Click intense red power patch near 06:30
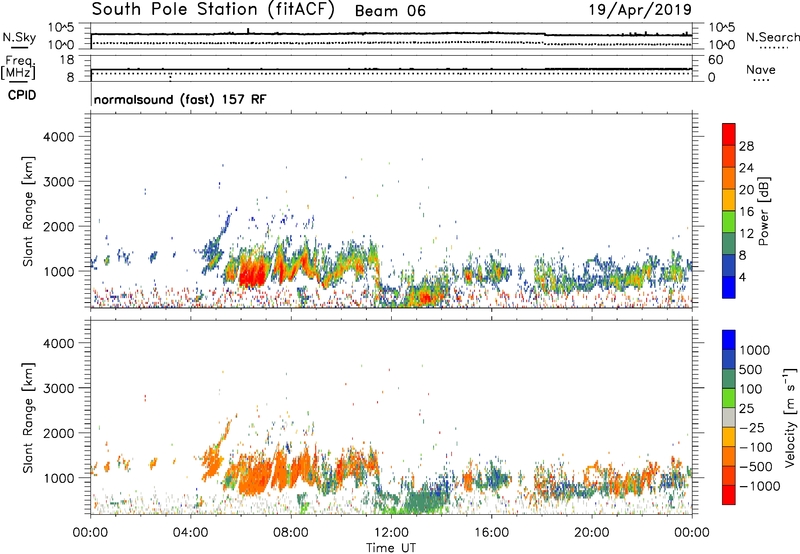Screen dimensions: 800x554 (253, 275)
